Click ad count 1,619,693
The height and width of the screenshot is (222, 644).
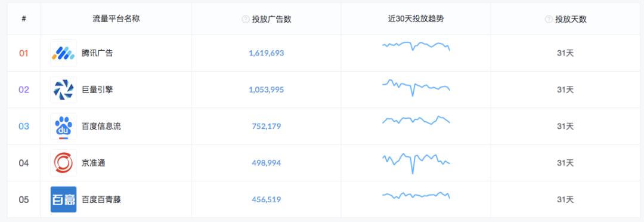point(266,53)
